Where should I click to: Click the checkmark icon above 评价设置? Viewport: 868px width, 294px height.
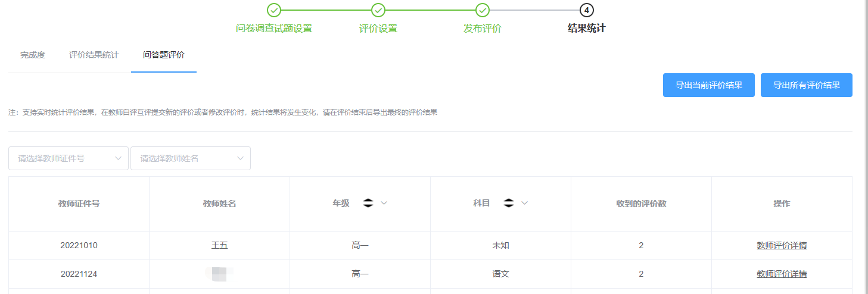click(x=378, y=10)
